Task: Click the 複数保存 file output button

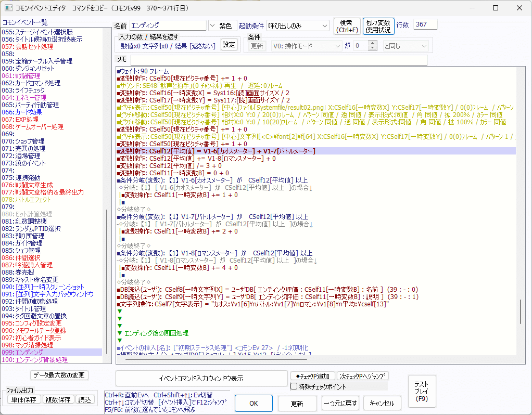Action: pos(58,400)
